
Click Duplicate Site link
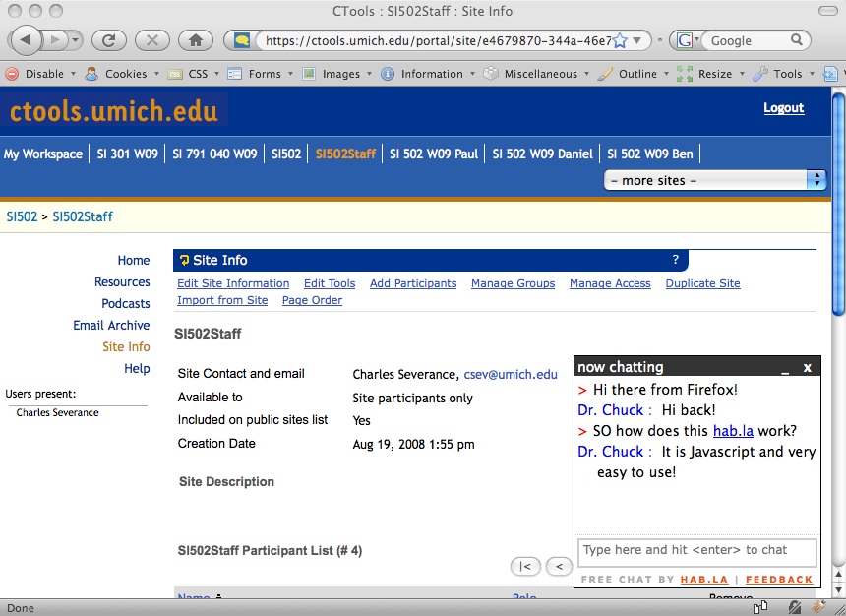[x=703, y=283]
